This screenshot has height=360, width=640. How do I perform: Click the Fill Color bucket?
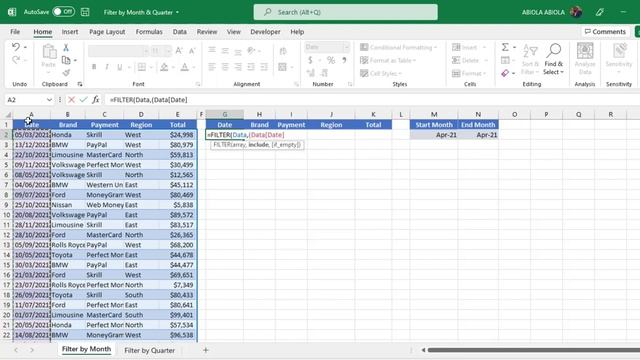point(164,67)
